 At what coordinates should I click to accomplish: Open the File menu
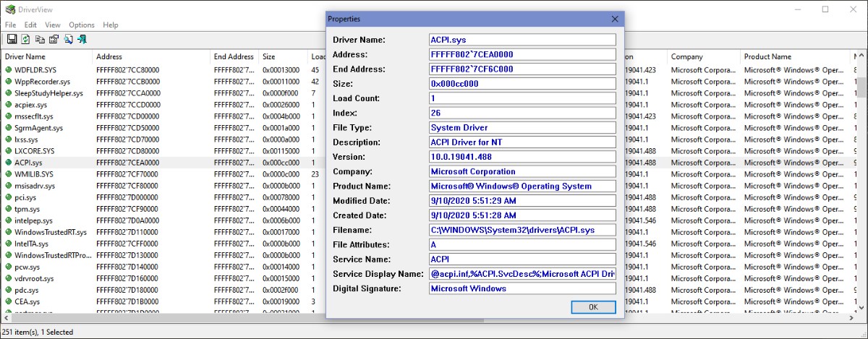point(11,25)
